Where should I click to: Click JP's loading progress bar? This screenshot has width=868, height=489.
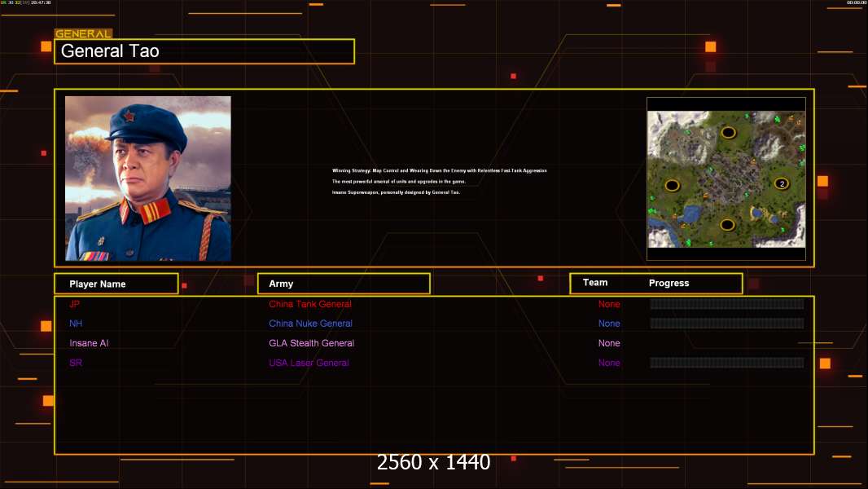click(x=727, y=304)
